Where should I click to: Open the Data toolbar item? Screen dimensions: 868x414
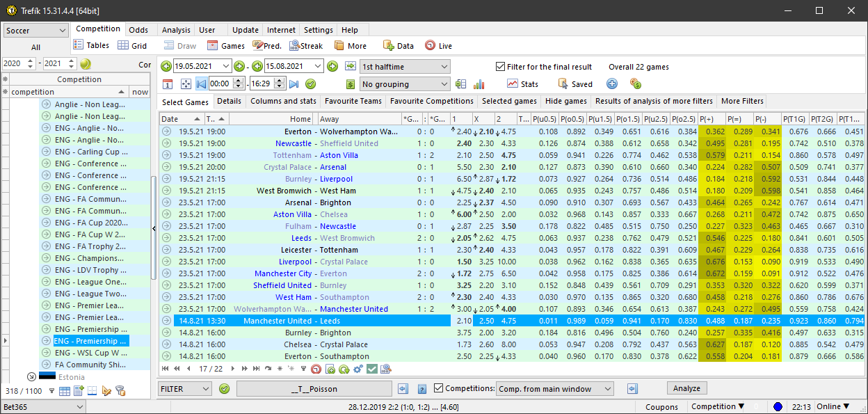click(398, 46)
